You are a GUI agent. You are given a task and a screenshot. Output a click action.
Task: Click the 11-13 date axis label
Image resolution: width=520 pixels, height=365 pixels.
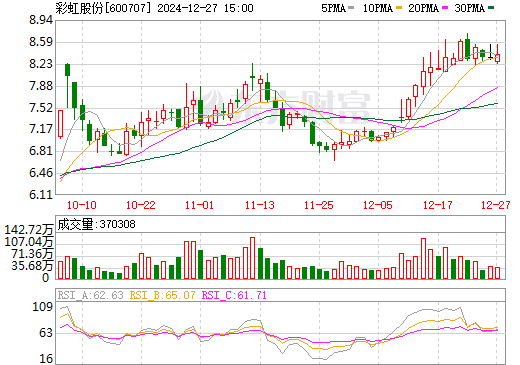click(x=260, y=205)
